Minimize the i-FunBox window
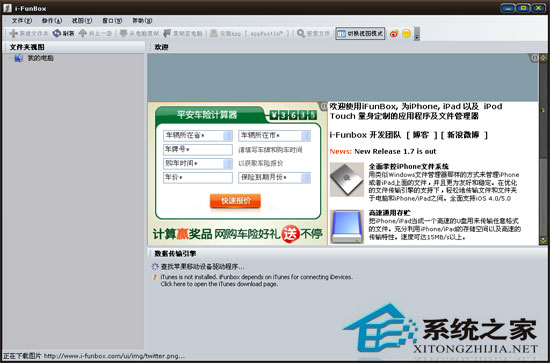 pos(508,8)
